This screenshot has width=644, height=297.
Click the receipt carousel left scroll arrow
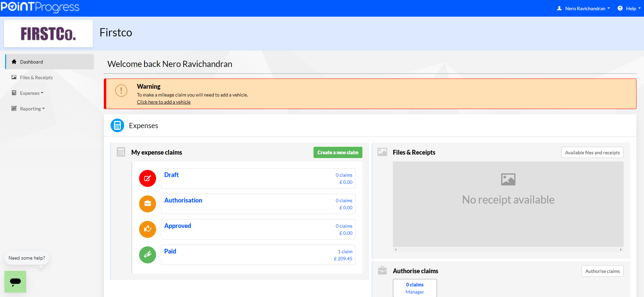tap(396, 249)
